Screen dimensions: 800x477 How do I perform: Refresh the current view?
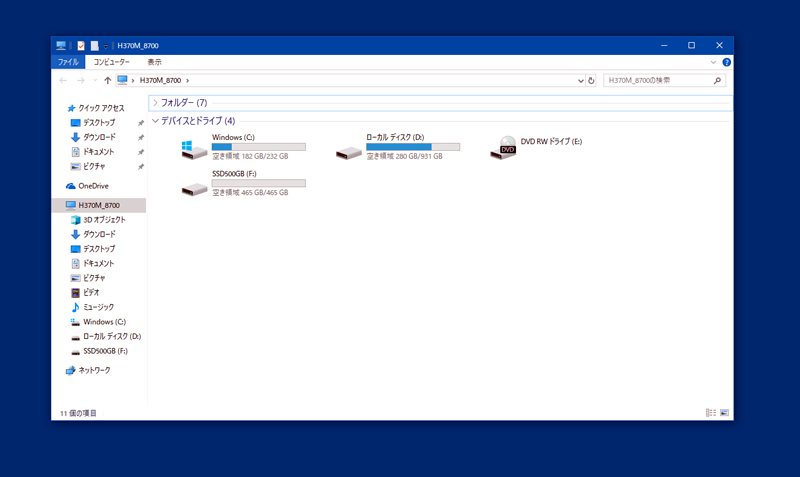591,81
